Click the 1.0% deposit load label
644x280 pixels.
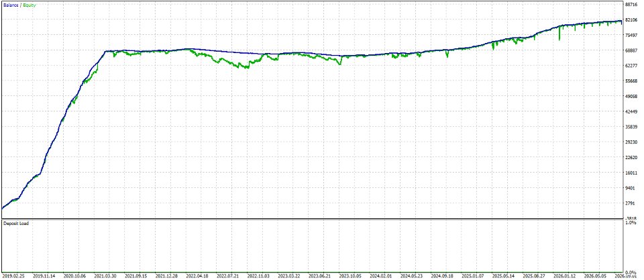click(630, 222)
